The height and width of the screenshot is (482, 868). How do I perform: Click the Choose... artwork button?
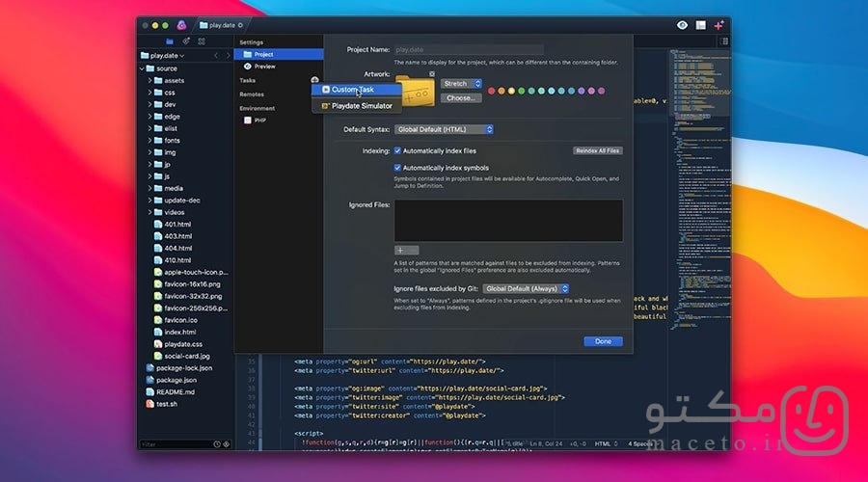click(461, 98)
